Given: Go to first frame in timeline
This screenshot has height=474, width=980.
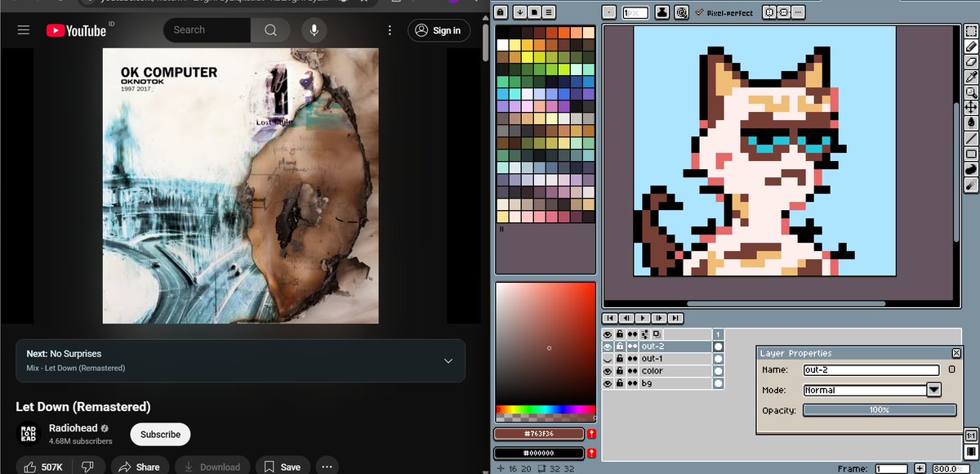Looking at the screenshot, I should [609, 318].
